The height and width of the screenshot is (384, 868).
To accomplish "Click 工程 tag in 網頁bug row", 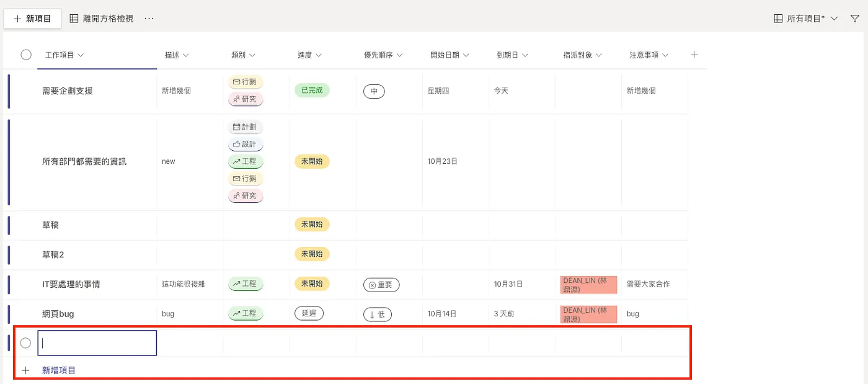I will point(246,313).
